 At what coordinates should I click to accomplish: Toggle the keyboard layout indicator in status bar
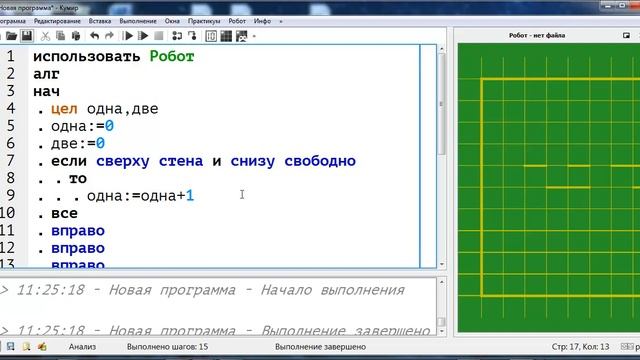[x=630, y=347]
